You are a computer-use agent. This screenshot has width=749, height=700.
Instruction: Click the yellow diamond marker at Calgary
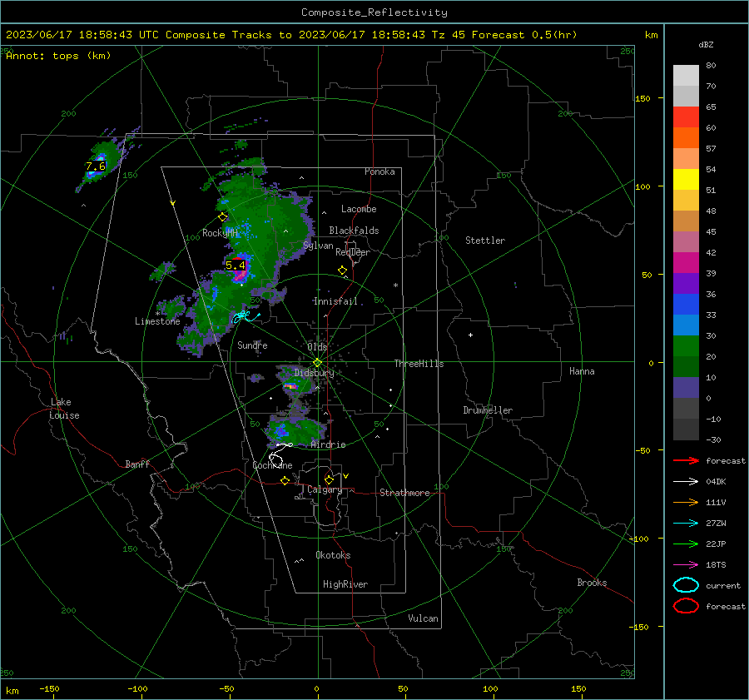click(329, 479)
